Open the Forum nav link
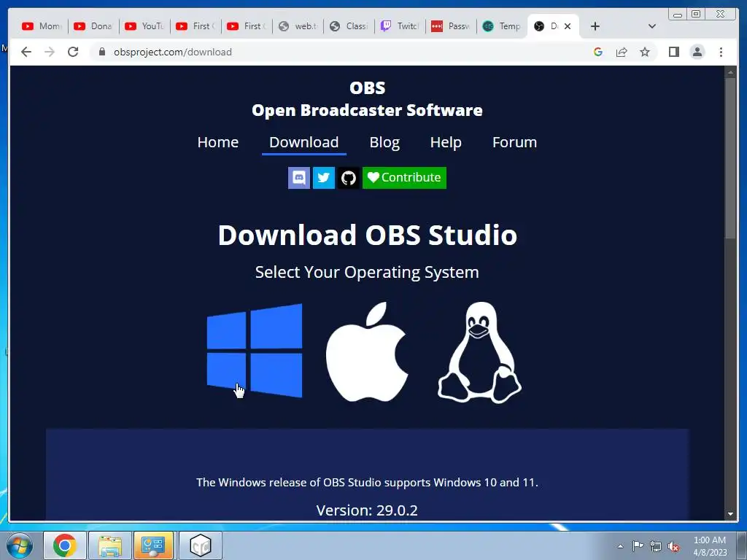747x560 pixels. pos(514,142)
